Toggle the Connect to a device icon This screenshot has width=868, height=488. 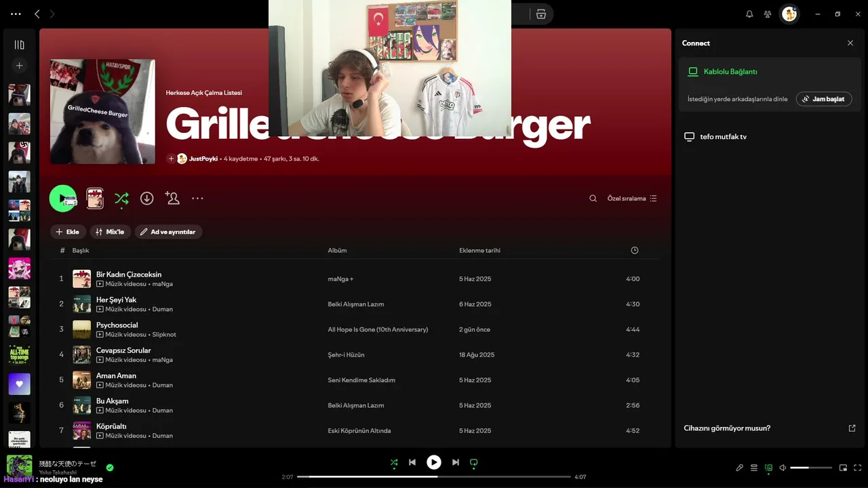(768, 468)
